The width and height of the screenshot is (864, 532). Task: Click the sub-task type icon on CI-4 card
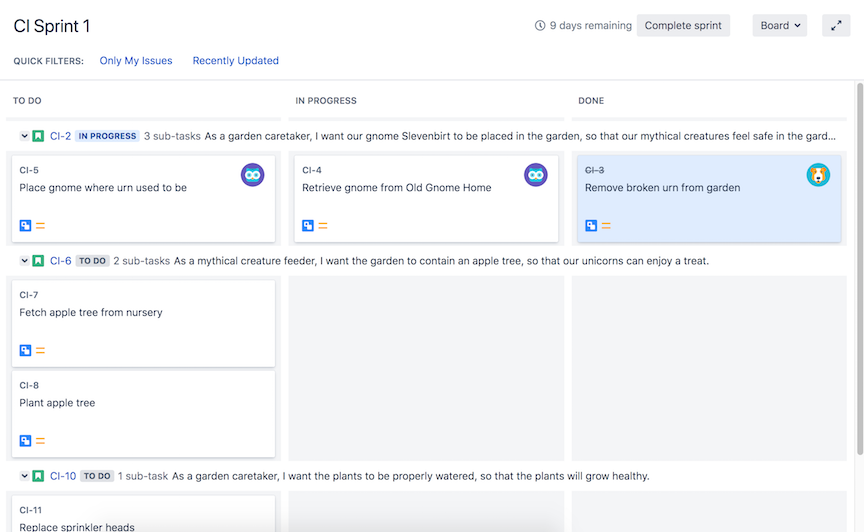308,225
